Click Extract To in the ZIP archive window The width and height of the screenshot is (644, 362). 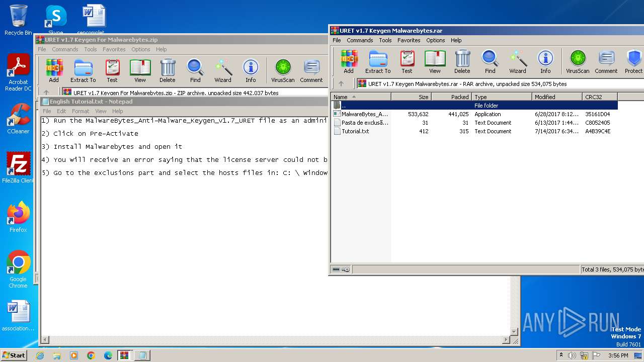click(83, 71)
